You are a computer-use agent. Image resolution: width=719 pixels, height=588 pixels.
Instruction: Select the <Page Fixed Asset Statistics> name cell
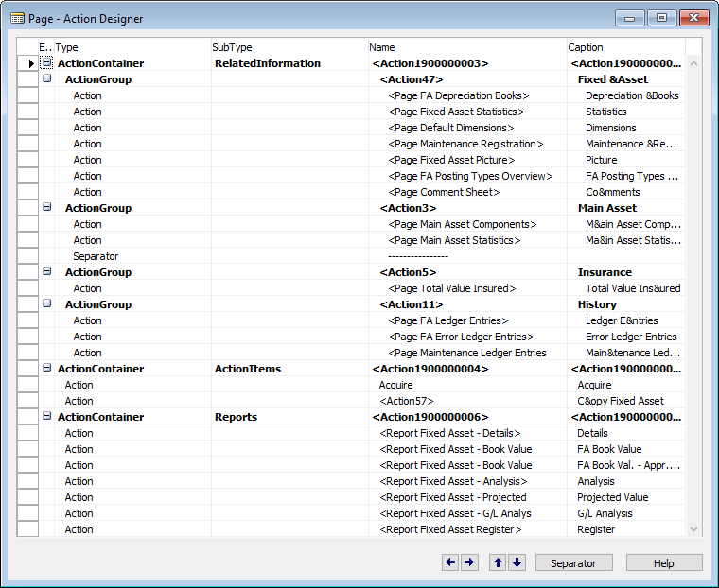467,112
